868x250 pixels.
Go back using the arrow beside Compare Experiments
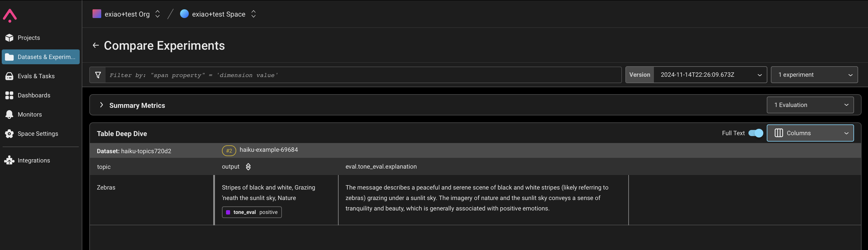click(x=96, y=45)
